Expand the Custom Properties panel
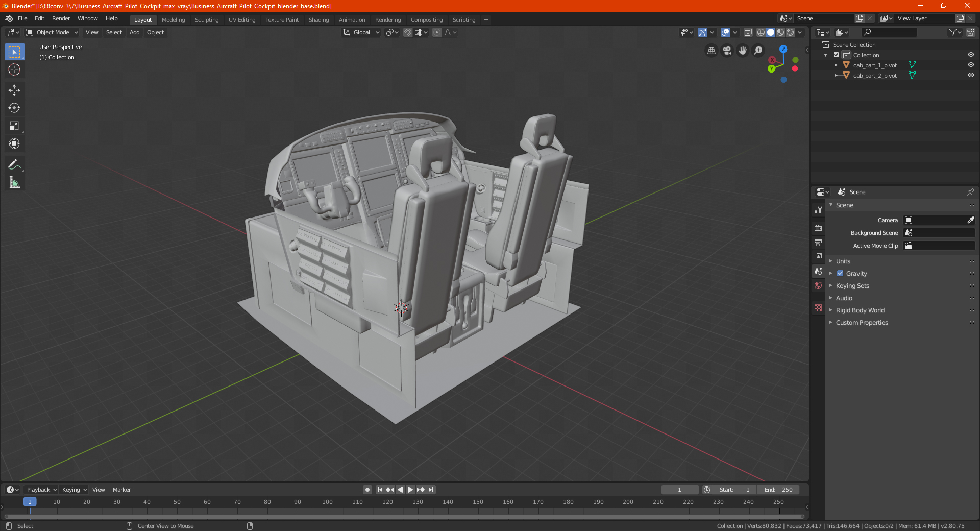980x531 pixels. (x=862, y=322)
